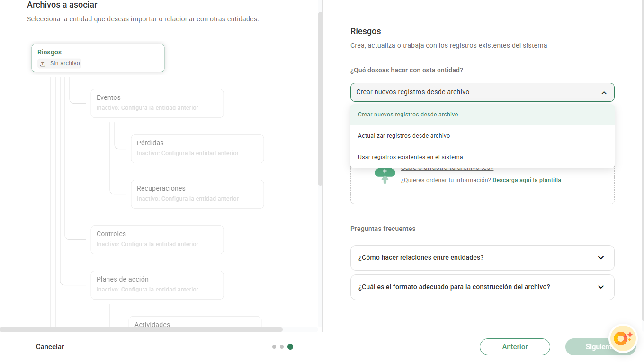Click the first step indicator dot
644x362 pixels.
[x=274, y=347]
